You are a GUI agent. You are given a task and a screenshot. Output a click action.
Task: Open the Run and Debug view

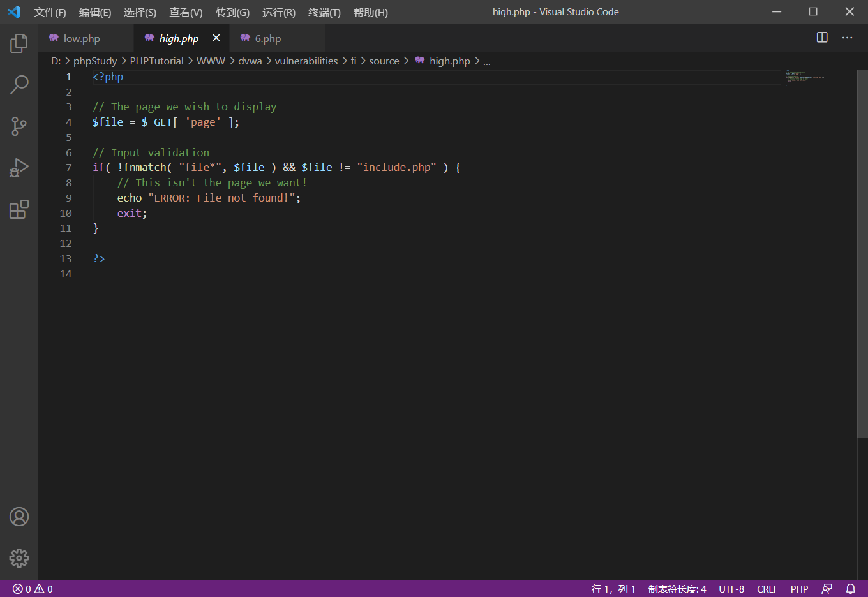19,168
